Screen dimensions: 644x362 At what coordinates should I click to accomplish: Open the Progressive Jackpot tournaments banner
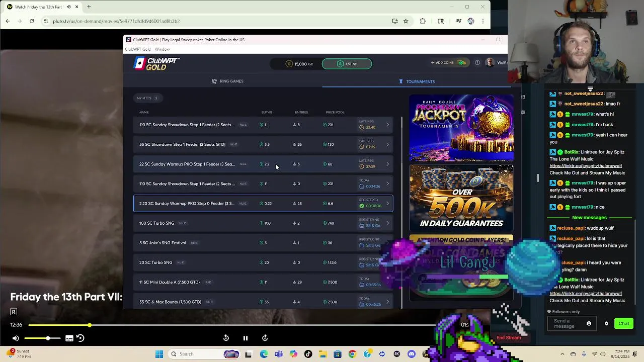pos(461,128)
